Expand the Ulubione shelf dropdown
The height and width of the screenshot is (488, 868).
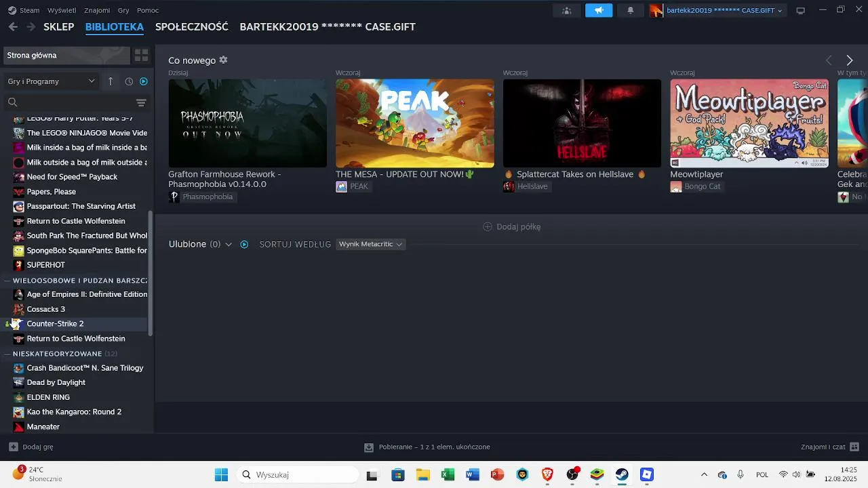(229, 244)
